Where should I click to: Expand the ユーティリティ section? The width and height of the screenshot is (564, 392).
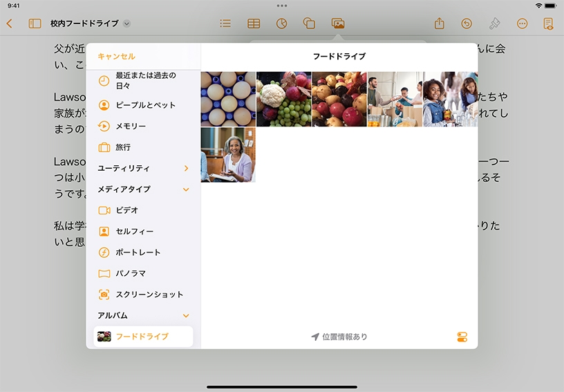[x=186, y=168]
